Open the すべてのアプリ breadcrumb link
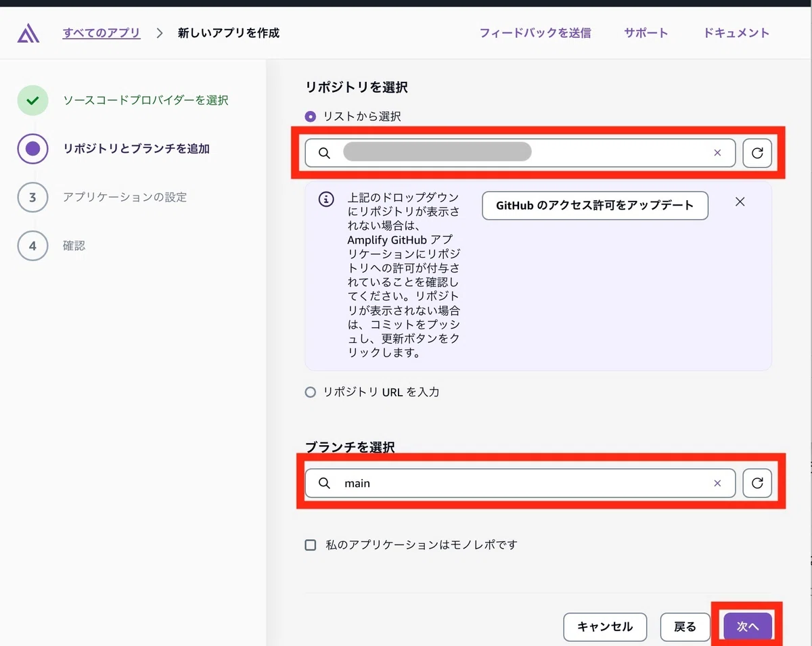Viewport: 812px width, 646px height. tap(101, 32)
